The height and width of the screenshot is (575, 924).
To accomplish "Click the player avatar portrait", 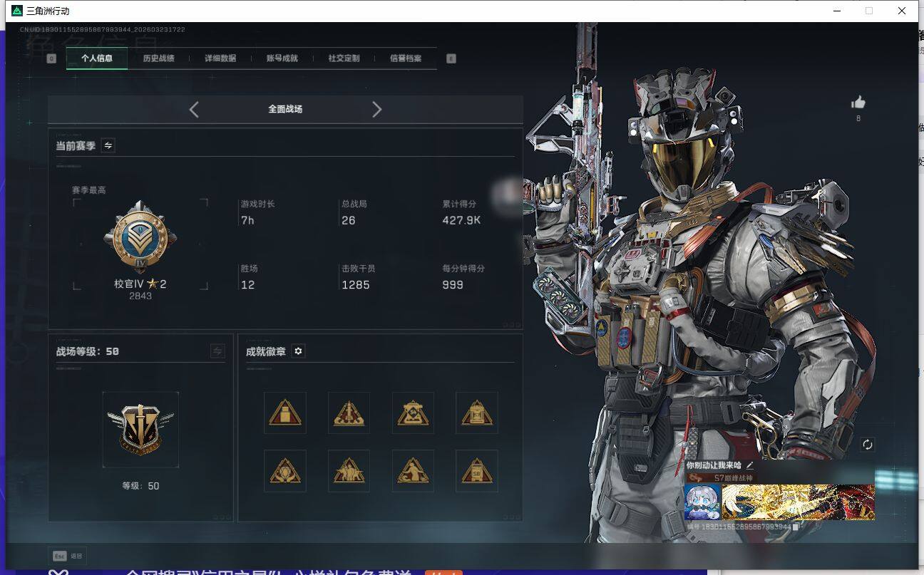I will (702, 502).
